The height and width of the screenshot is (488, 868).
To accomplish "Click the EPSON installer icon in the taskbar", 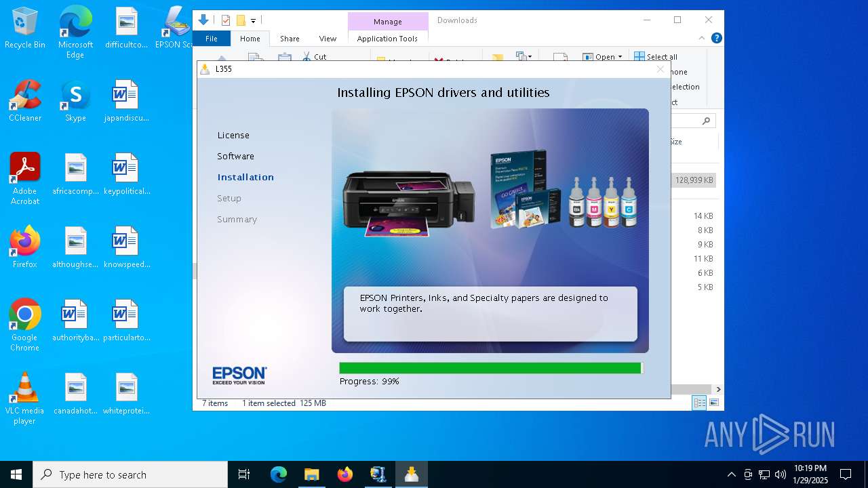I will 412,474.
